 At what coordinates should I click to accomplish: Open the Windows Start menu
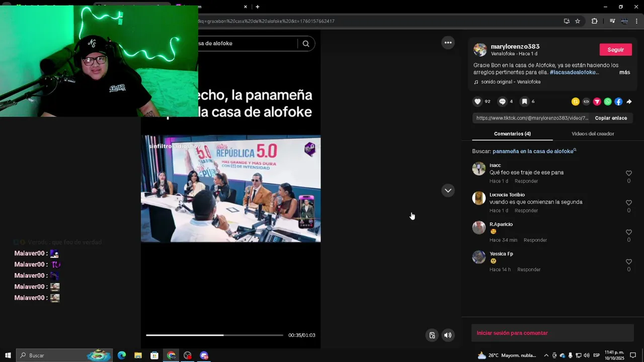(x=8, y=355)
